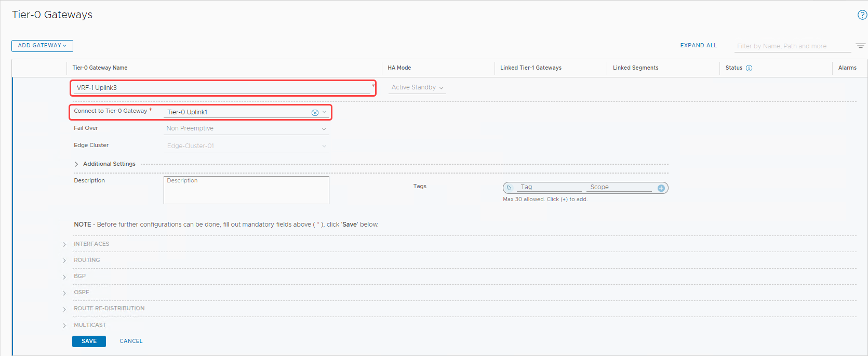The height and width of the screenshot is (356, 868).
Task: Click the Linked Tier-1 Gateways column header
Action: [531, 68]
